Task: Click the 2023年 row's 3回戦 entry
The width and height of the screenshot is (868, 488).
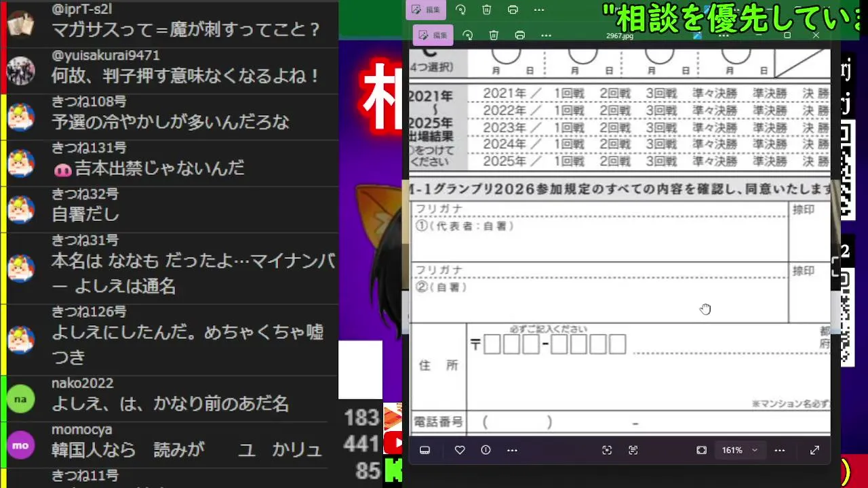Action: point(661,127)
